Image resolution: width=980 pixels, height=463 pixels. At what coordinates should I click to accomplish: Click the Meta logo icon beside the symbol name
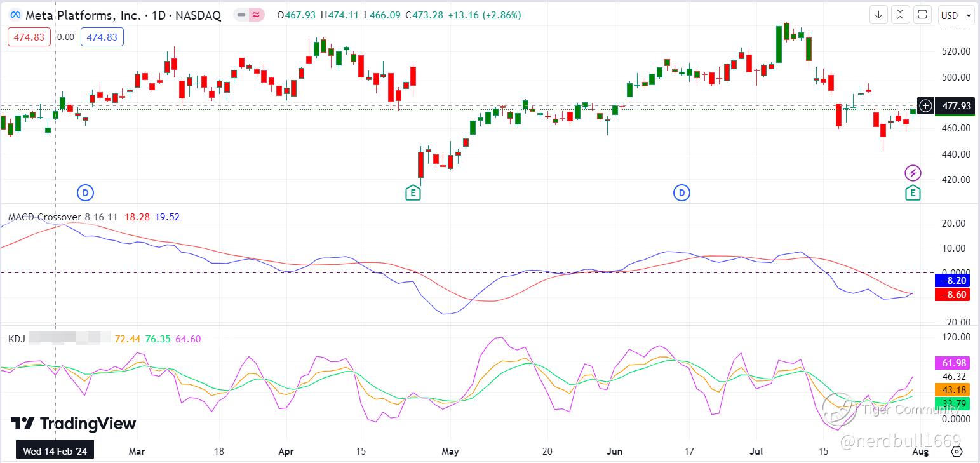point(15,15)
